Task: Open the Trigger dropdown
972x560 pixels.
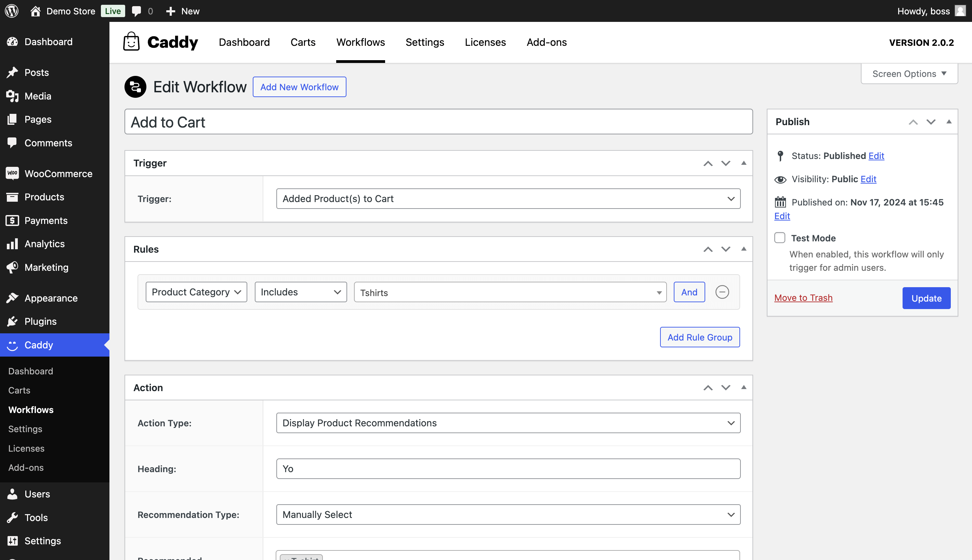Action: 509,198
